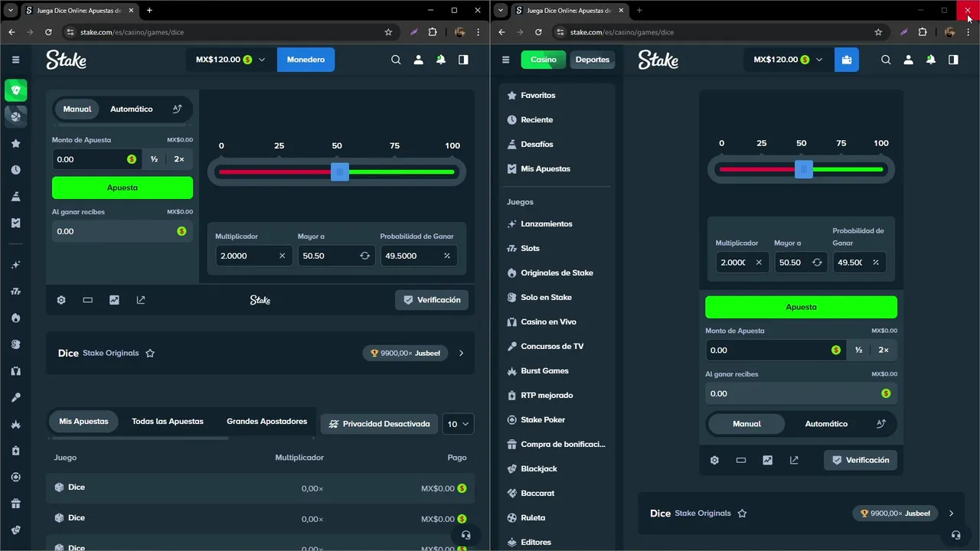
Task: Click dice slider handle in left window
Action: tap(340, 172)
